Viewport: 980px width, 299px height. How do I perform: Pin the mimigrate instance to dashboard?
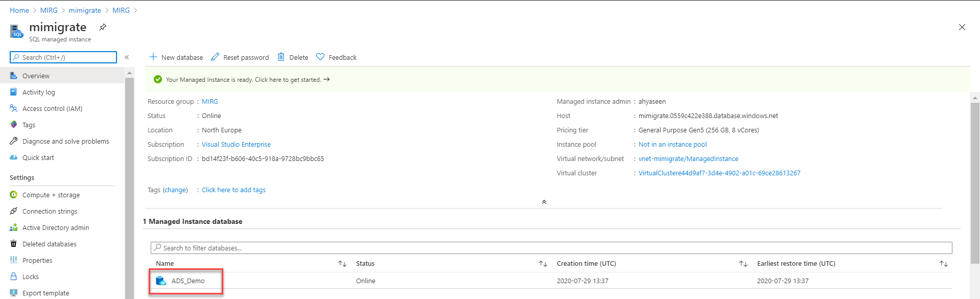103,27
